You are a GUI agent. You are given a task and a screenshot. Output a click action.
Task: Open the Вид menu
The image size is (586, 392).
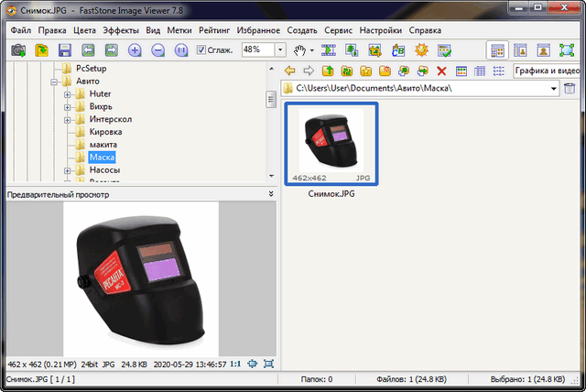(x=153, y=30)
